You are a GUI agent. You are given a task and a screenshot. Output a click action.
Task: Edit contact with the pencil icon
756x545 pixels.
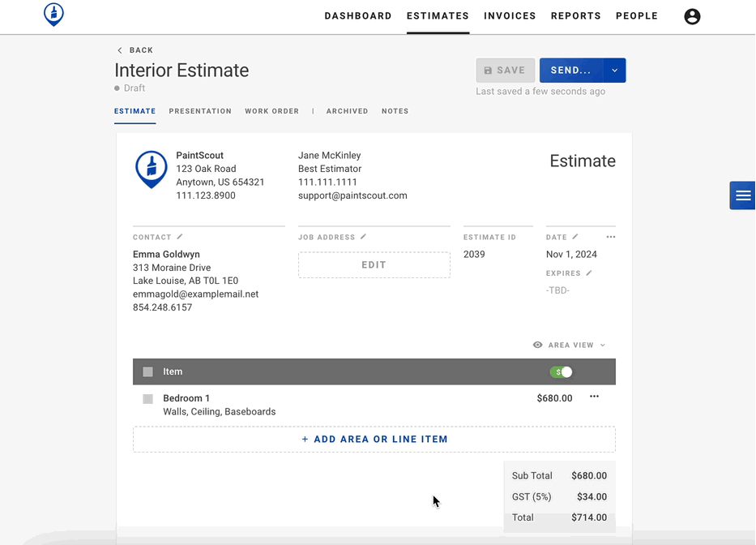click(180, 237)
